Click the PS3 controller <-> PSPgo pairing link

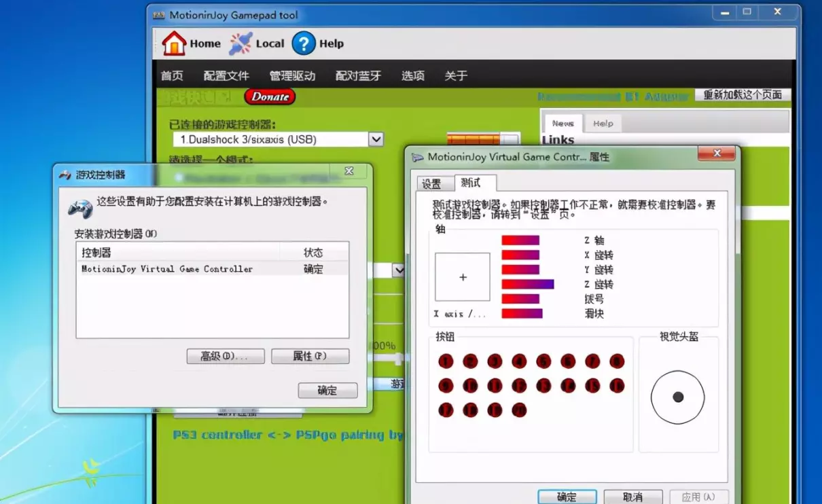[288, 435]
